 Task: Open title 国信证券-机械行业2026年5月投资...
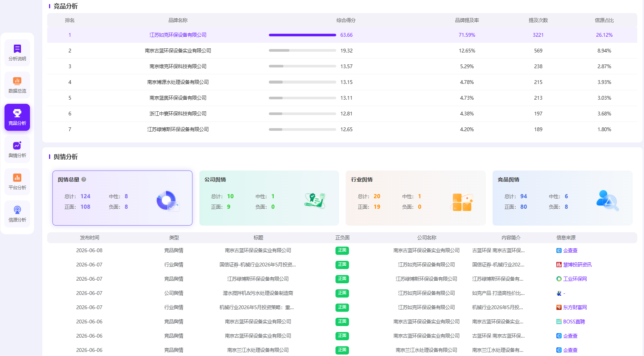pos(258,265)
